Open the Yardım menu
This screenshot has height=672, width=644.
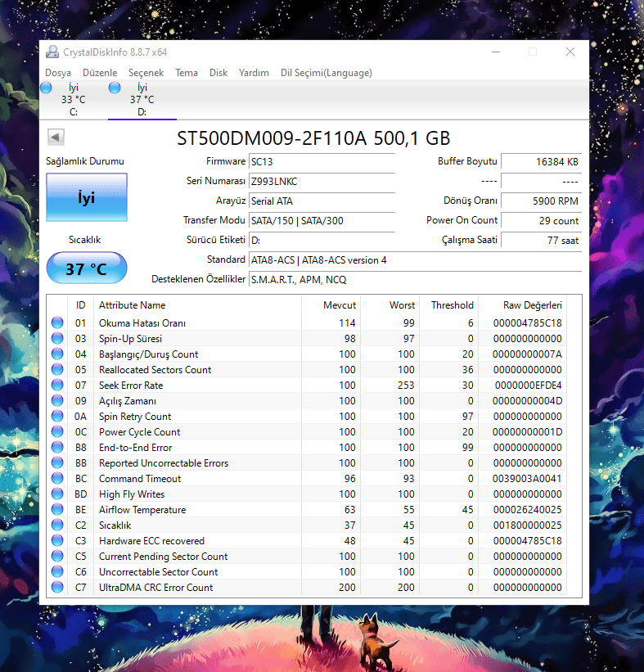[x=254, y=73]
